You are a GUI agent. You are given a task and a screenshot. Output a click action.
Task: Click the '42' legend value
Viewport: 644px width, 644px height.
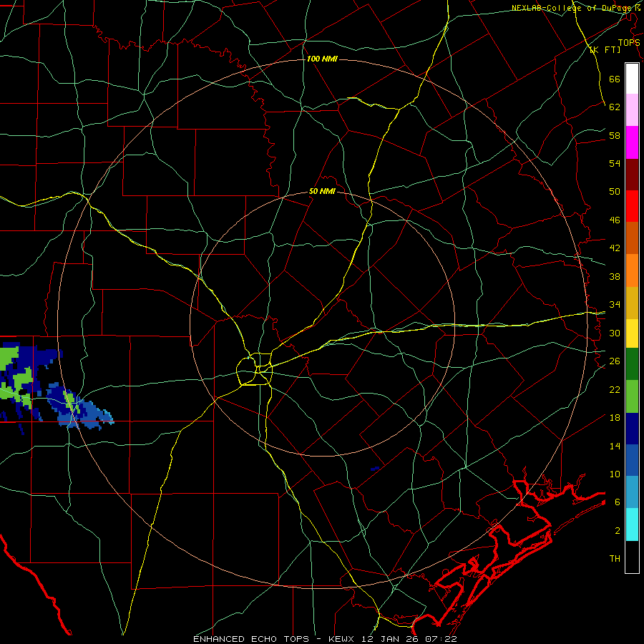[x=615, y=248]
